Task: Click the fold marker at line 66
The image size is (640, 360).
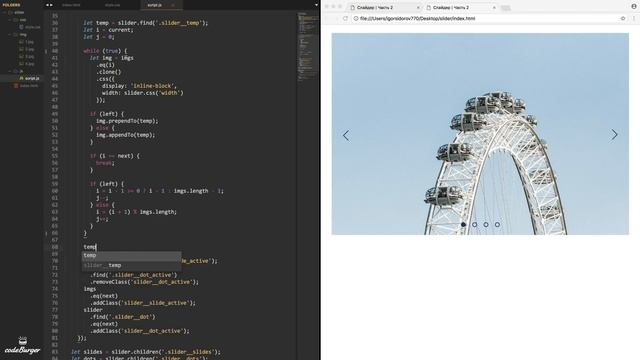Action: [x=46, y=233]
